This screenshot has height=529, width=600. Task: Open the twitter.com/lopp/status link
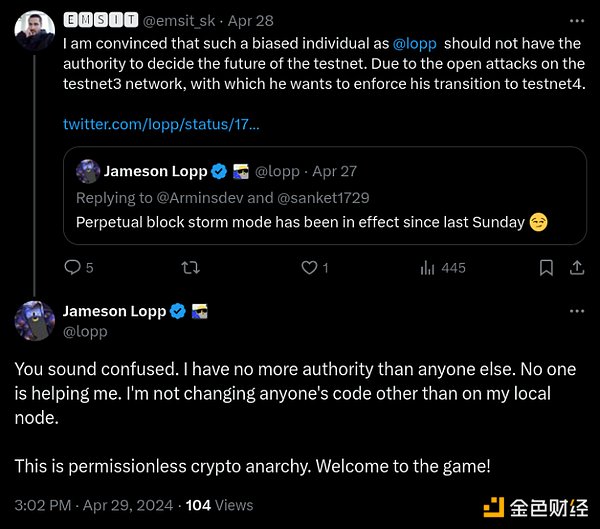coord(161,124)
